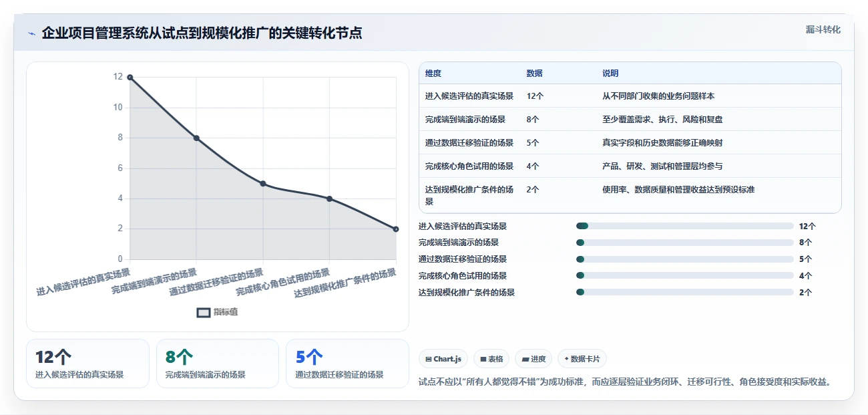868x415 pixels.
Task: Select the chart data point at value 8
Action: [196, 138]
